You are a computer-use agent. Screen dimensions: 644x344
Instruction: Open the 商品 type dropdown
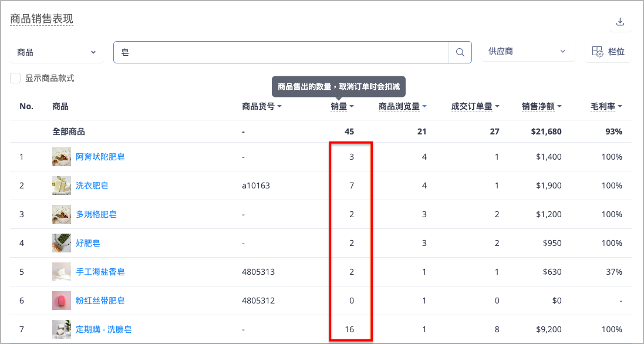57,52
